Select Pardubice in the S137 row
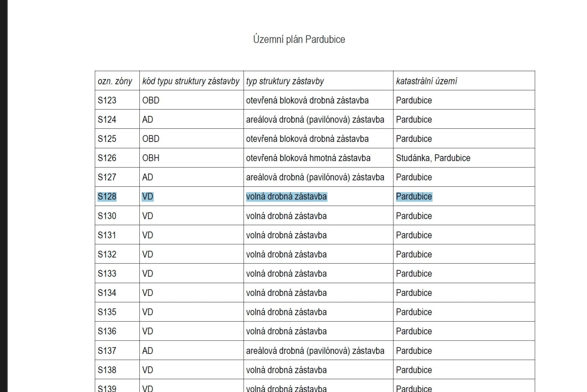This screenshot has width=587, height=392. (x=414, y=351)
